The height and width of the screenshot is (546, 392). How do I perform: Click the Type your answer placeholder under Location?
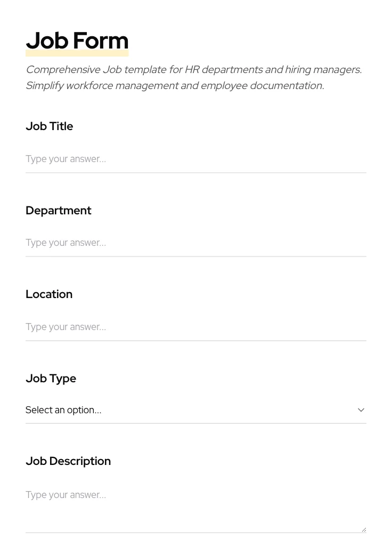pos(66,327)
